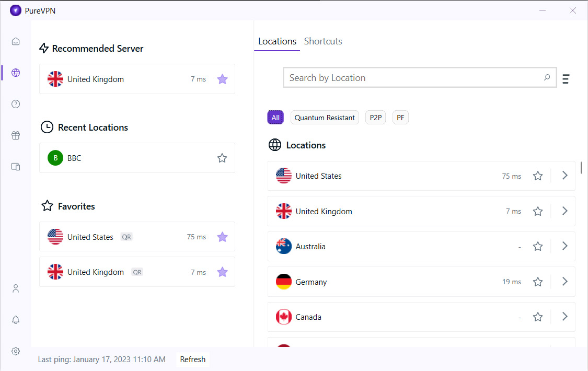This screenshot has height=371, width=588.
Task: Click the Germany flag icon
Action: (x=283, y=282)
